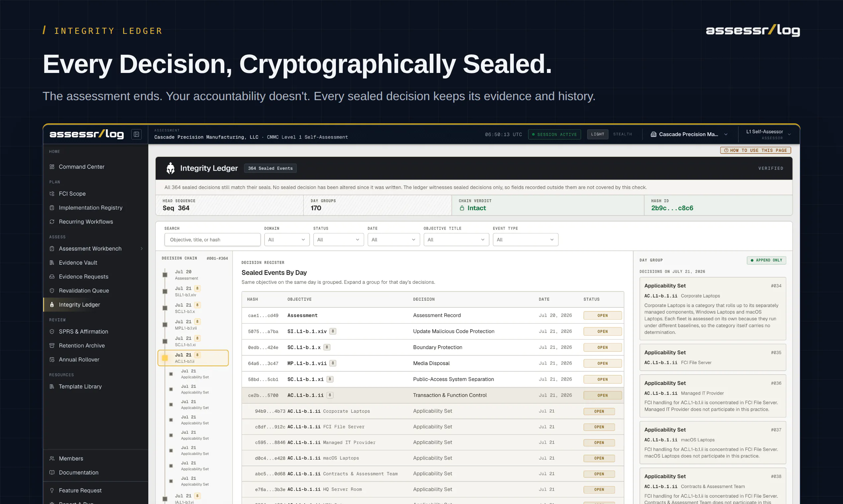Open the Domain filter dropdown
This screenshot has width=843, height=504.
point(286,240)
